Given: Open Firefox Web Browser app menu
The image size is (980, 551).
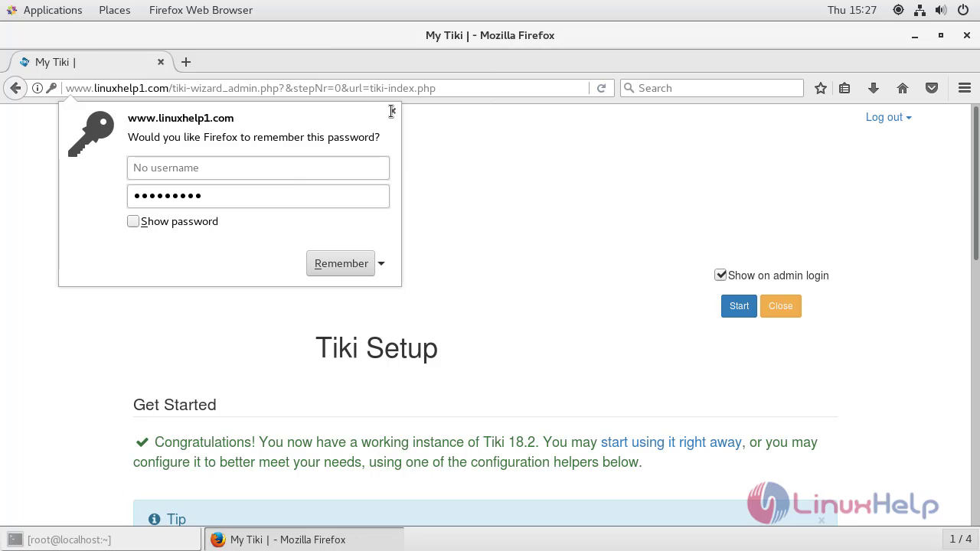Looking at the screenshot, I should click(201, 10).
